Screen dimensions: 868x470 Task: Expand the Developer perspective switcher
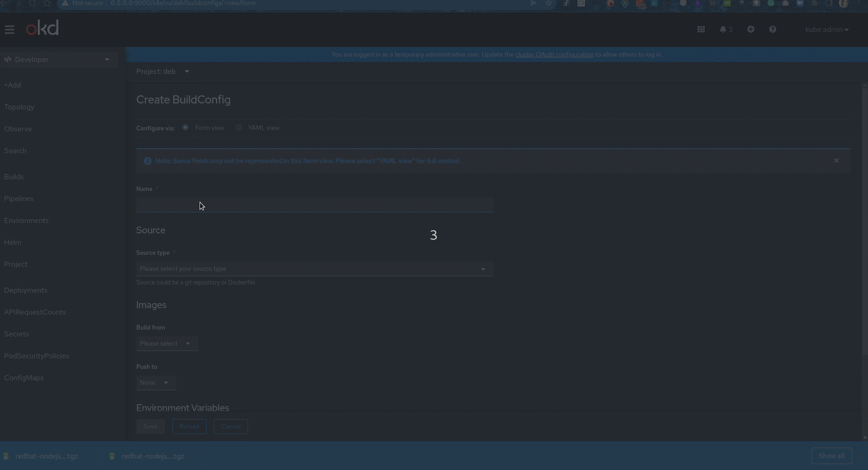pos(59,59)
